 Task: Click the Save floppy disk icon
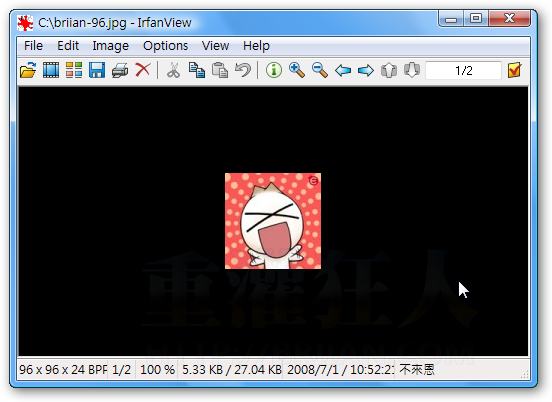(97, 70)
